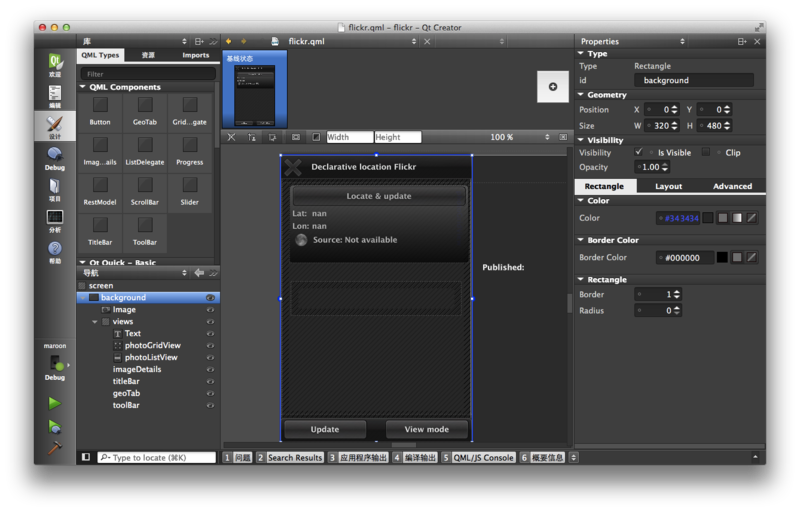Run the project with the green arrow
This screenshot has height=512, width=800.
[55, 403]
